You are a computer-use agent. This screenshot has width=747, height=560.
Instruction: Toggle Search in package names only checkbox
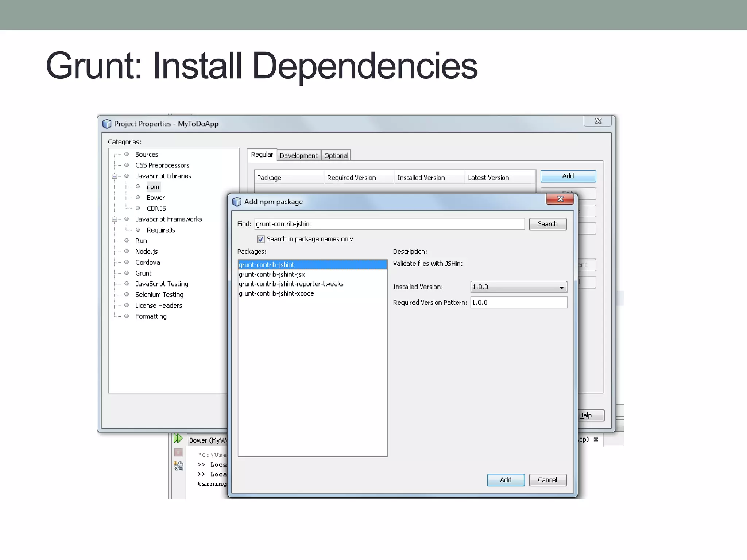tap(260, 239)
